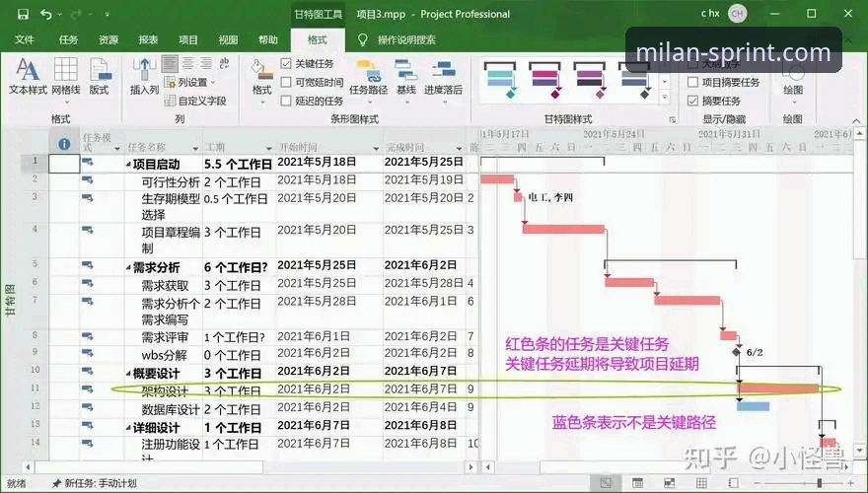Uncheck the 摘要任务 summary tasks checkbox
868x493 pixels.
point(692,101)
